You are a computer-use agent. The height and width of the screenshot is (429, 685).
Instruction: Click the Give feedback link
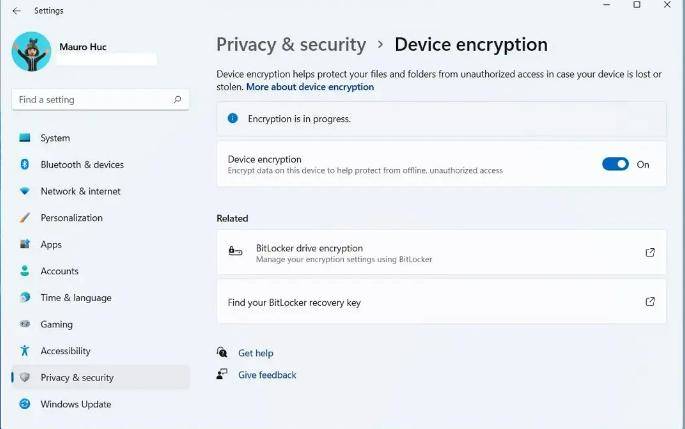[267, 375]
